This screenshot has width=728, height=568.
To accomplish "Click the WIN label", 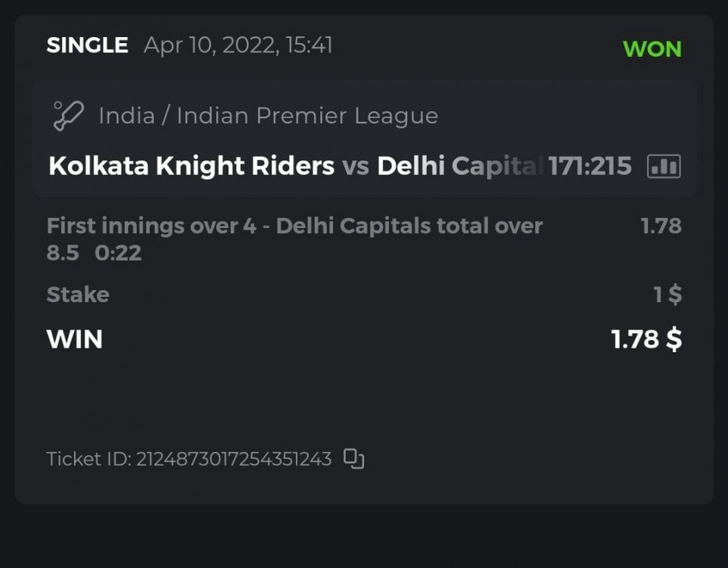I will coord(74,339).
